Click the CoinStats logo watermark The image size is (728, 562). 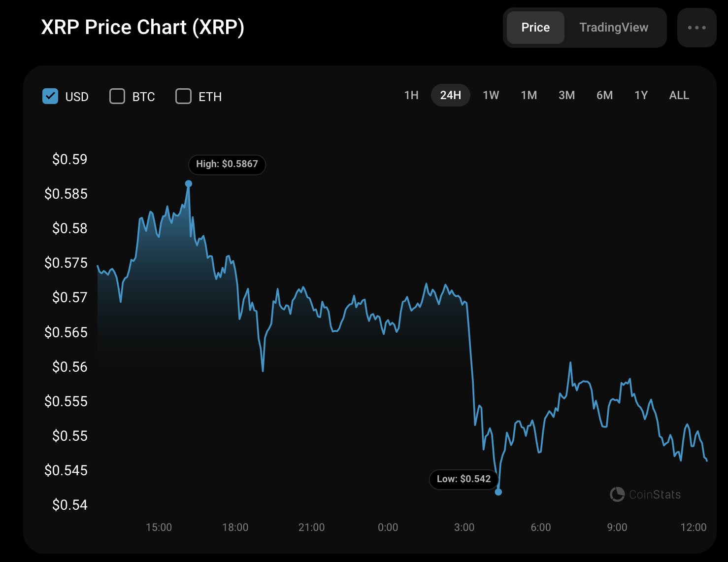click(645, 494)
